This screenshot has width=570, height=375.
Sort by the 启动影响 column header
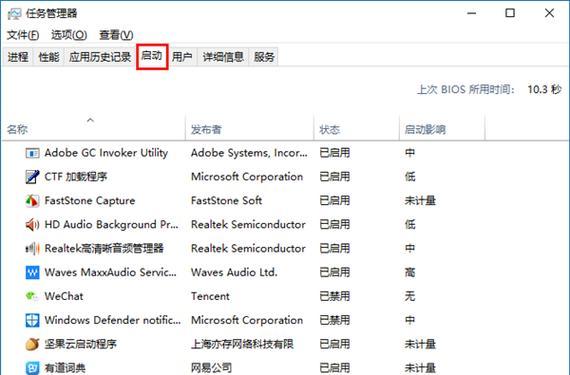tap(425, 129)
